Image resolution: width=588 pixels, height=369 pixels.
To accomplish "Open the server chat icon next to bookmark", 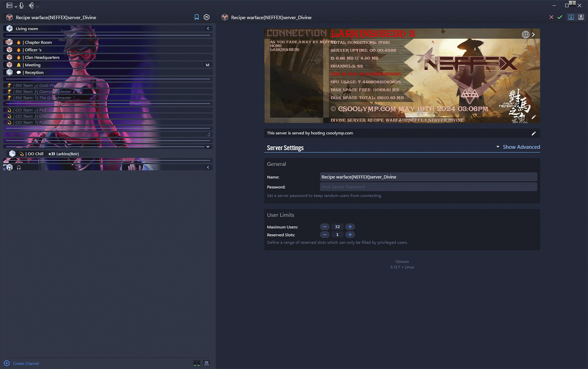I will click(x=206, y=17).
